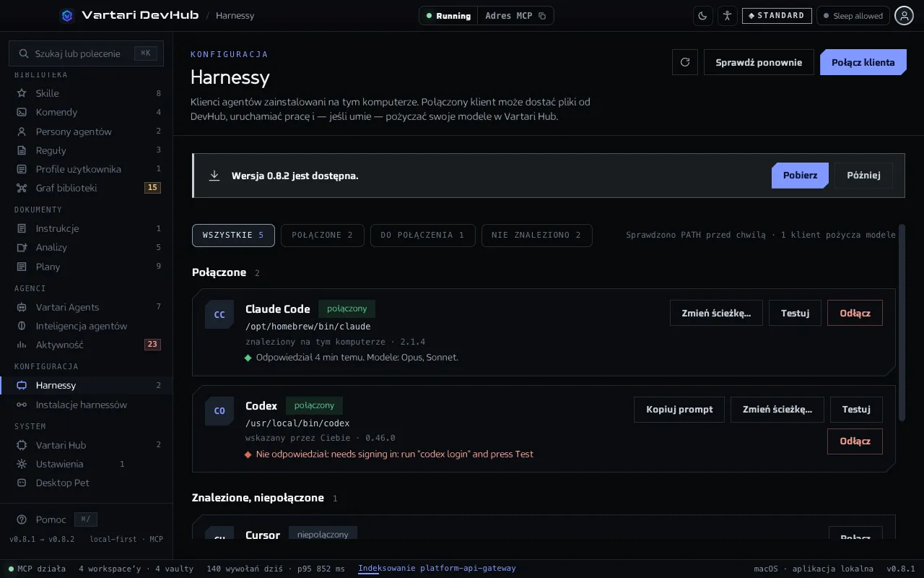Click the Graf biblioteki 15 count badge

tap(152, 188)
